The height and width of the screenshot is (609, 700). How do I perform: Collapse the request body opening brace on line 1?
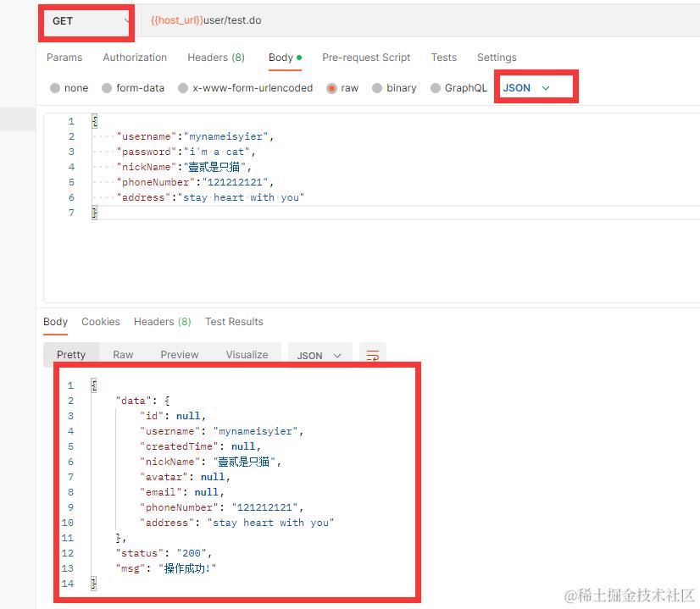pyautogui.click(x=94, y=121)
